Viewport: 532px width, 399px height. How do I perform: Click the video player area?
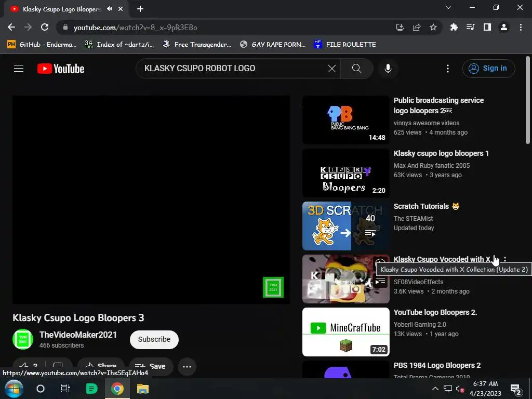[x=151, y=199]
